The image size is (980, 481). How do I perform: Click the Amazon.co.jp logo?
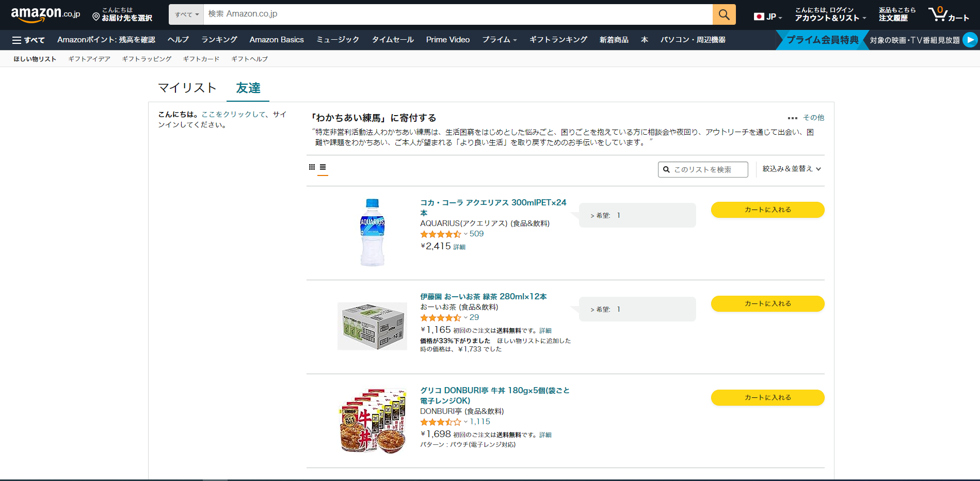coord(45,14)
